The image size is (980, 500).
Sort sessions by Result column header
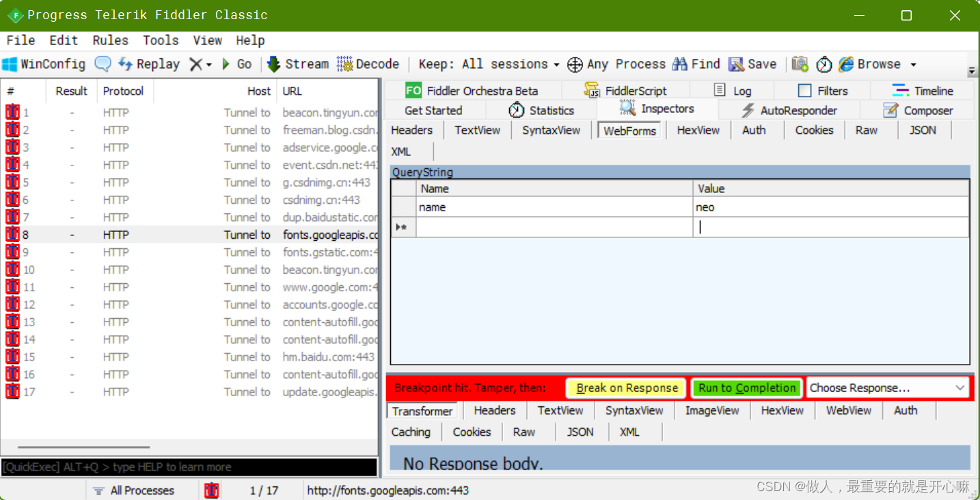click(71, 91)
